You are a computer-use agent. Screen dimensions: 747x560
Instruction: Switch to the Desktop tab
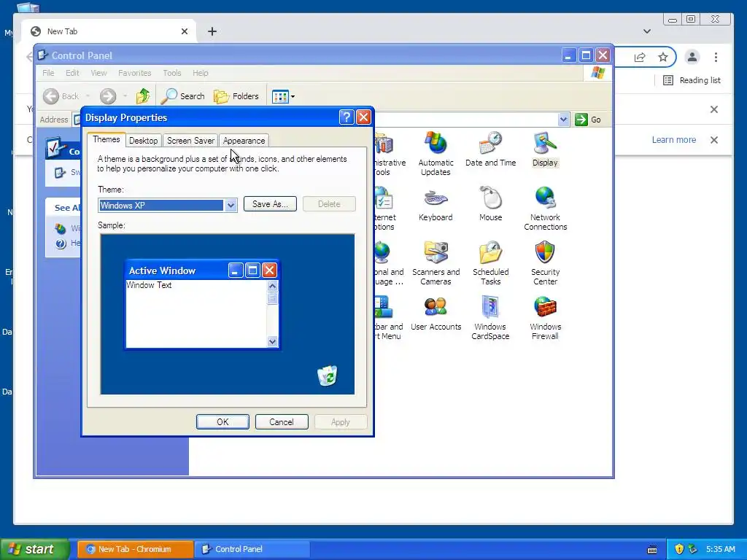tap(144, 141)
